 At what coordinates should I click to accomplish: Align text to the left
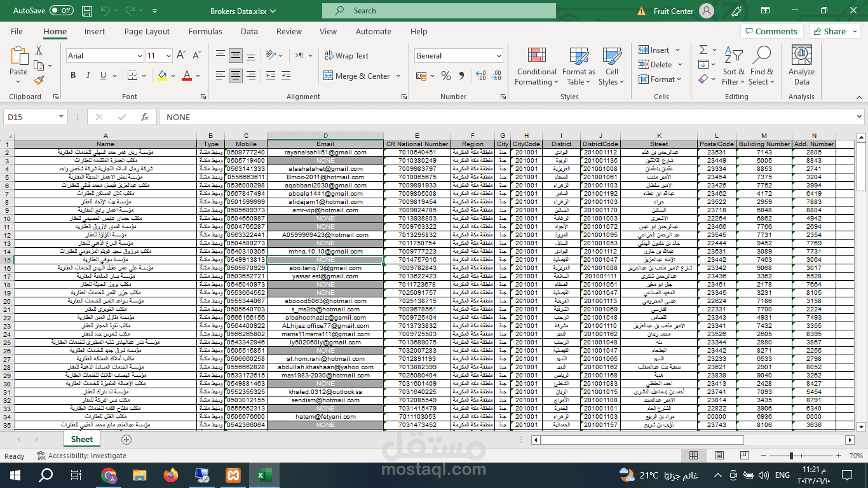[x=220, y=76]
